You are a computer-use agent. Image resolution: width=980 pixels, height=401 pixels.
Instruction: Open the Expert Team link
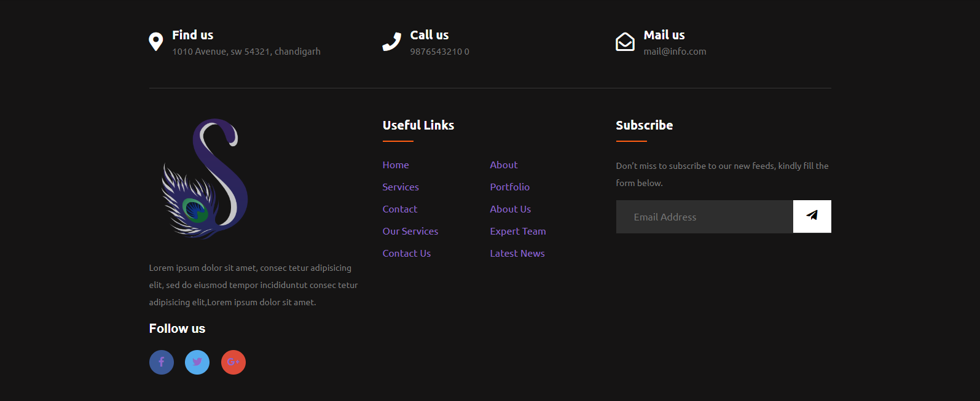coord(518,232)
